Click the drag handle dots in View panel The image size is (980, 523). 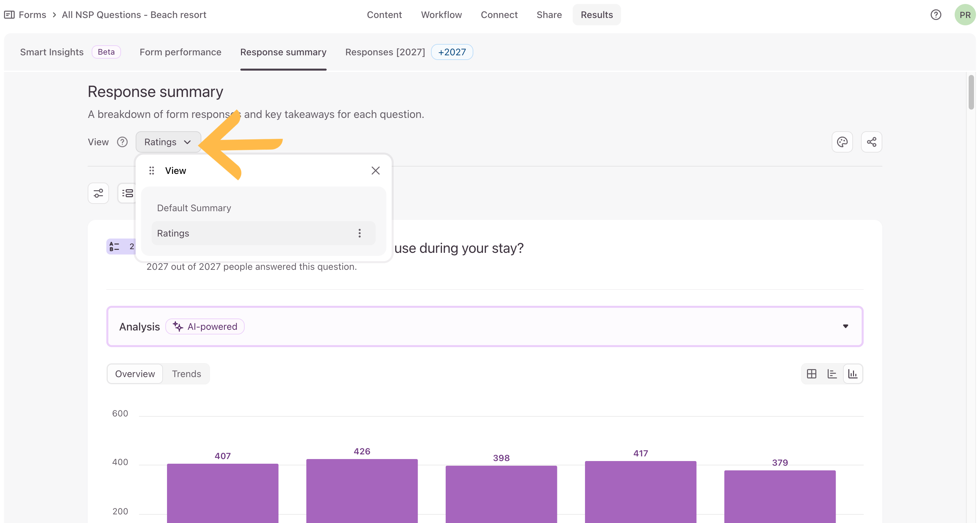(152, 171)
